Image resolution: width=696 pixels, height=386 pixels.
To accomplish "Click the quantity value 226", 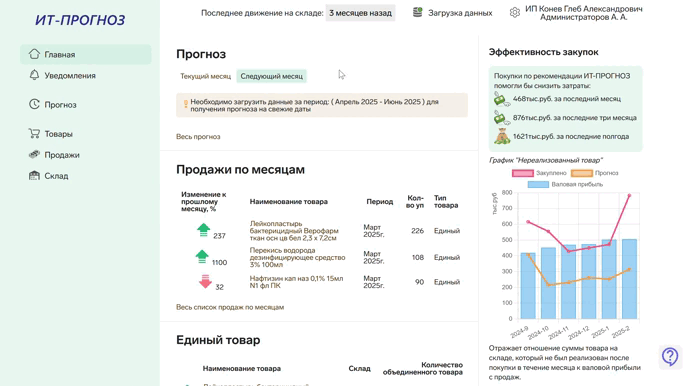I will tap(417, 231).
